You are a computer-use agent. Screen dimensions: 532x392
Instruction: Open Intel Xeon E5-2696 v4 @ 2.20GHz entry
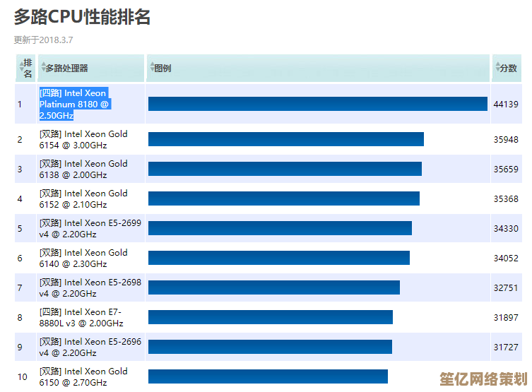tap(90, 348)
